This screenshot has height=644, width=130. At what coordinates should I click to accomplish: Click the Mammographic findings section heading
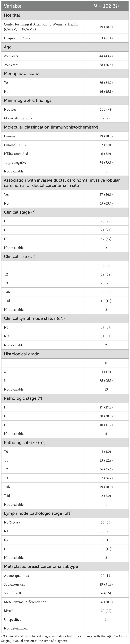(27, 100)
